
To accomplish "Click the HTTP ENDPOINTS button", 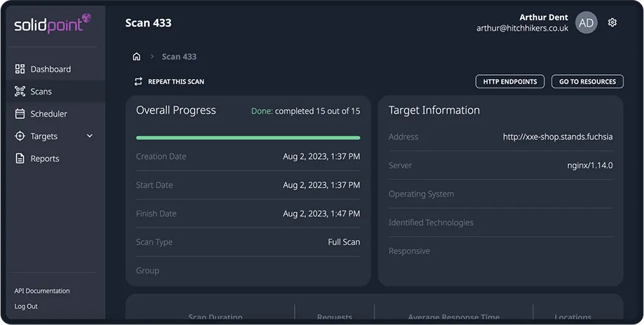I will [510, 82].
